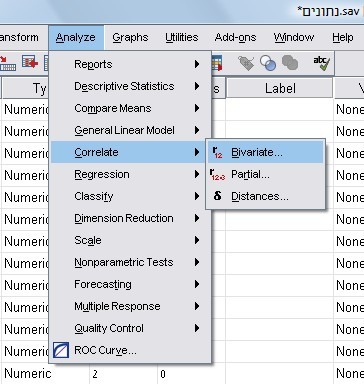Image resolution: width=364 pixels, height=384 pixels.
Task: Click the 'Numeric' type cell in the last row
Action: [28, 373]
